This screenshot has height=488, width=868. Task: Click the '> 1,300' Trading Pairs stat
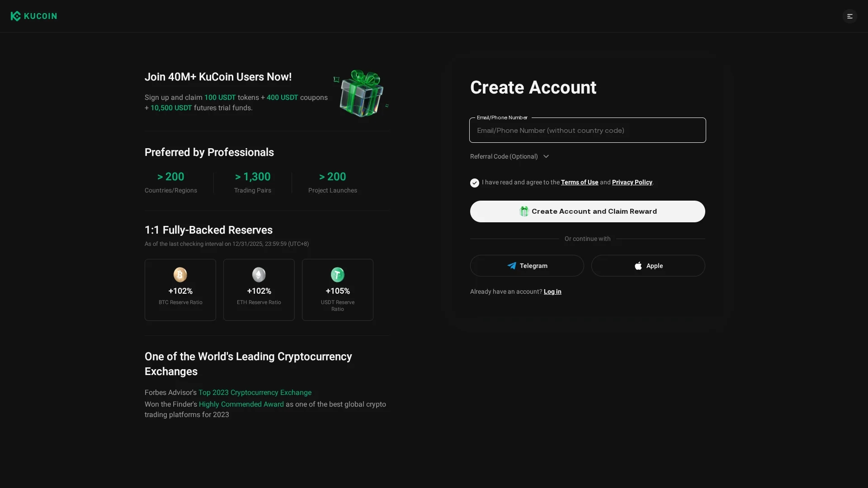[253, 183]
